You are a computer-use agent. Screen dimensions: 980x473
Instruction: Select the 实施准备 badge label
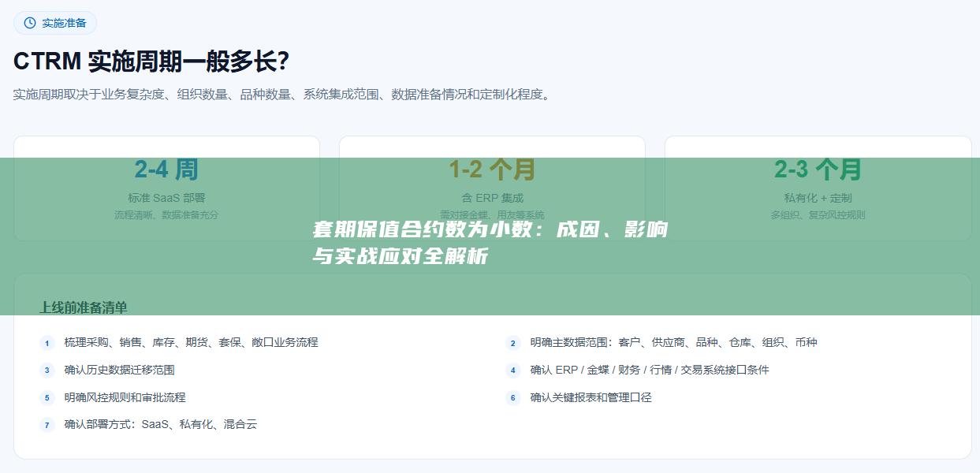pos(64,23)
